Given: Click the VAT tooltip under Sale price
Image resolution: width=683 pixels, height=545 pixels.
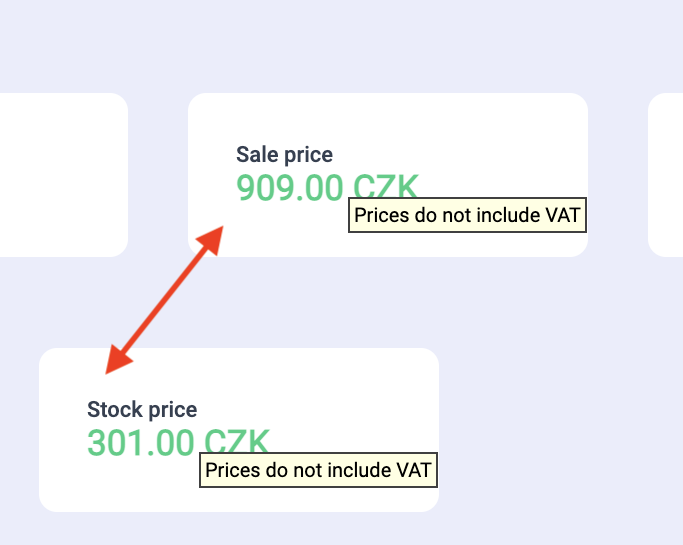Looking at the screenshot, I should click(x=466, y=215).
